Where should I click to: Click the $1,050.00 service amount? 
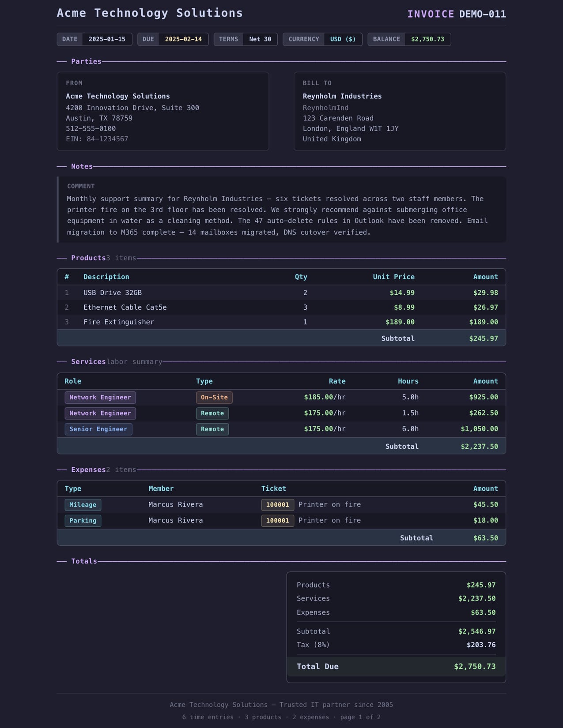[x=479, y=429]
